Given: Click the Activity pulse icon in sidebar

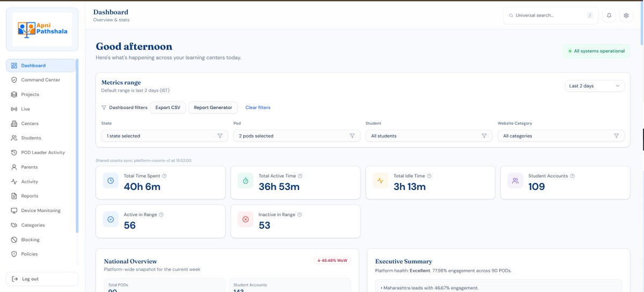Looking at the screenshot, I should 14,181.
